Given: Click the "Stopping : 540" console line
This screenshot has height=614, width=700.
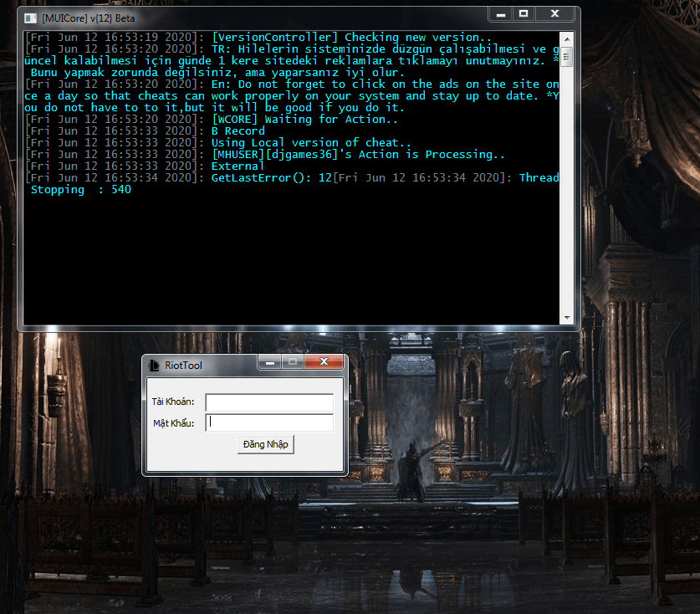Looking at the screenshot, I should [x=81, y=189].
